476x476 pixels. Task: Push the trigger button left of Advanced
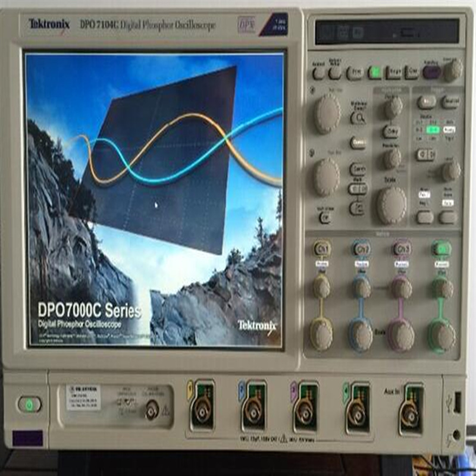point(427,102)
